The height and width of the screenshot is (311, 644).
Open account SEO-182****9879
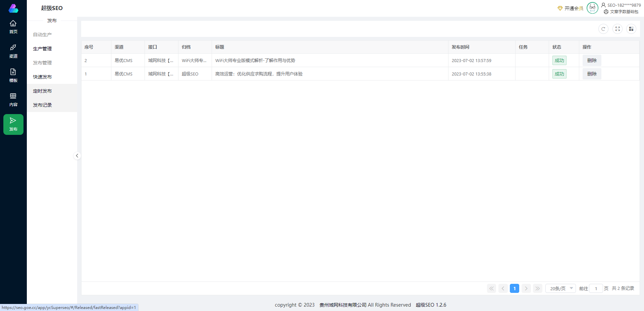[x=621, y=5]
